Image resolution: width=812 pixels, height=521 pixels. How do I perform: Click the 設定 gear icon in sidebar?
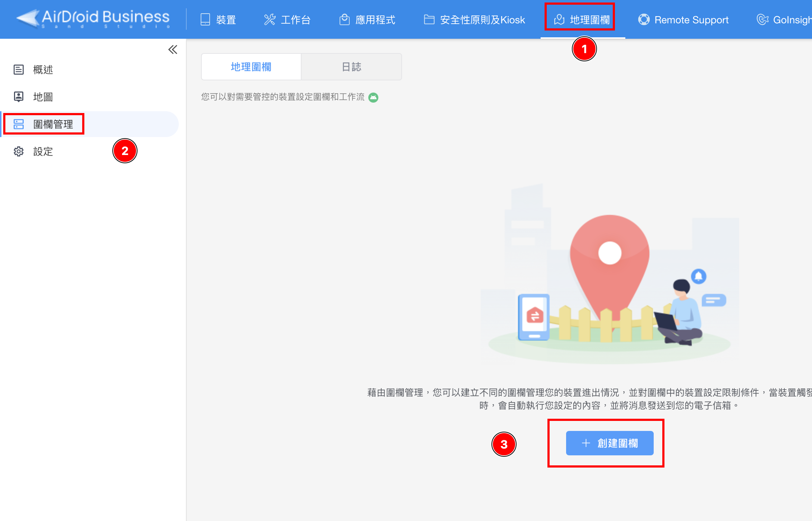coord(19,151)
